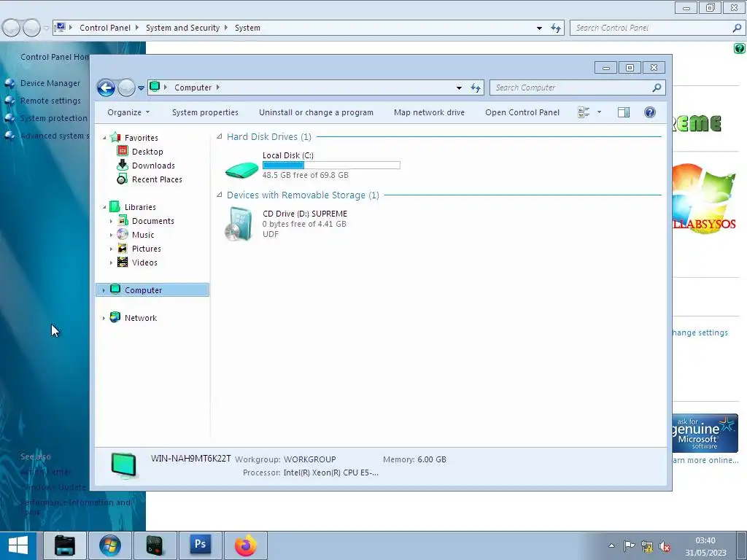Collapse Hard Disk Drives group
This screenshot has height=560, width=747.
point(220,136)
